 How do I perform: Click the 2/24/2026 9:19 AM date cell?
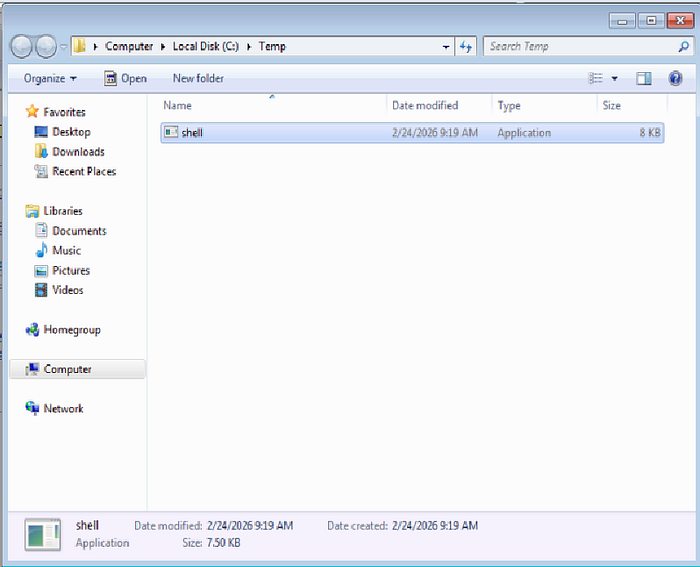point(435,133)
